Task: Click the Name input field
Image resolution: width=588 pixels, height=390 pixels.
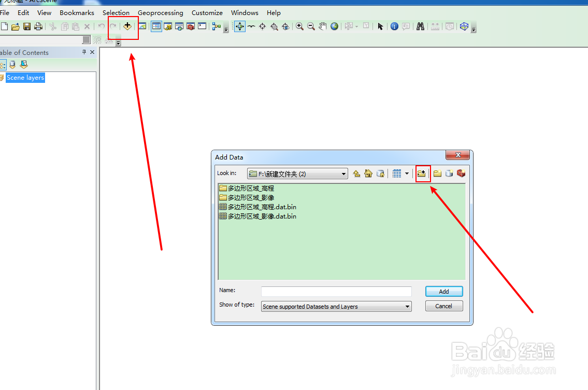Action: click(x=336, y=292)
